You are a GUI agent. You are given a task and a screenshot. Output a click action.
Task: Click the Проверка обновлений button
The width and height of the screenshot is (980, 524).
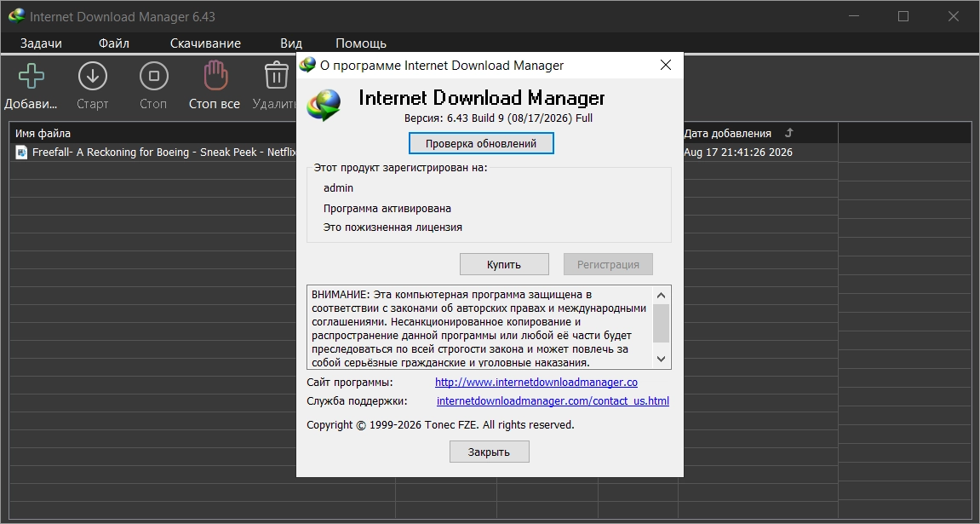481,143
